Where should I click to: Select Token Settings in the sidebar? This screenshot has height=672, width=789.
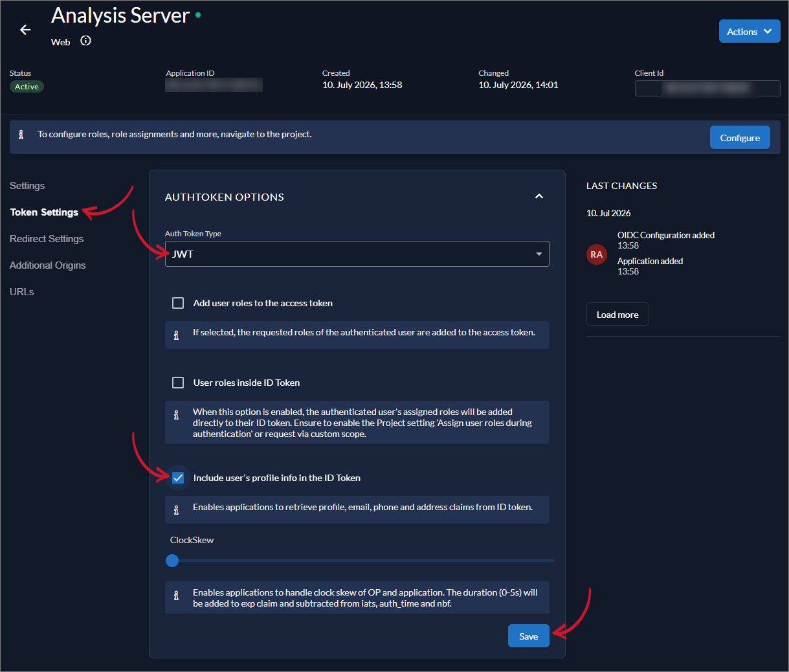click(44, 212)
